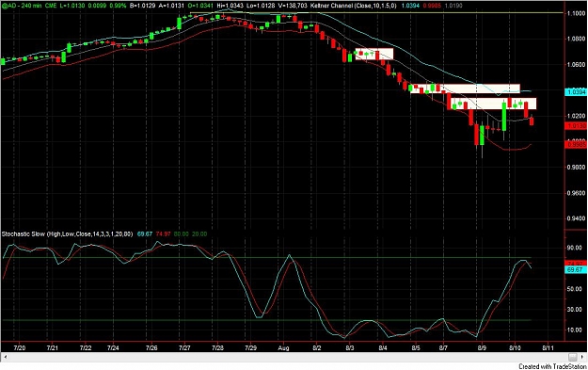Viewport: 588px width, 370px height.
Task: Click the high value 'Hi=1.0343'
Action: coord(230,6)
